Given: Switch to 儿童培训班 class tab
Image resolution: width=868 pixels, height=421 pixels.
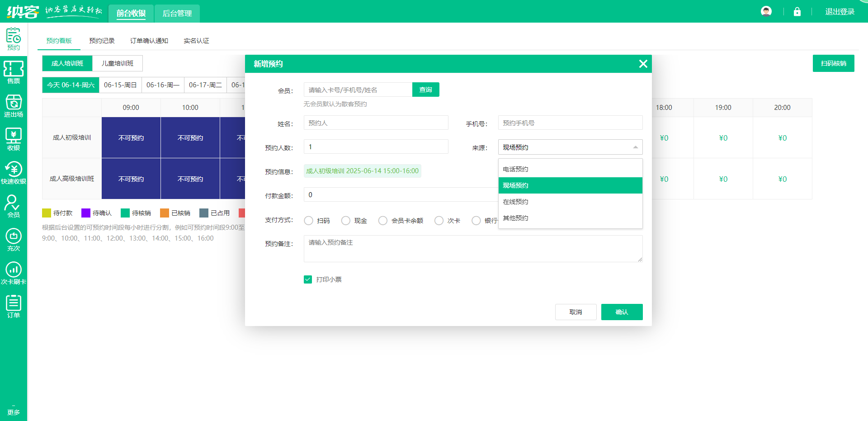Looking at the screenshot, I should tap(118, 63).
